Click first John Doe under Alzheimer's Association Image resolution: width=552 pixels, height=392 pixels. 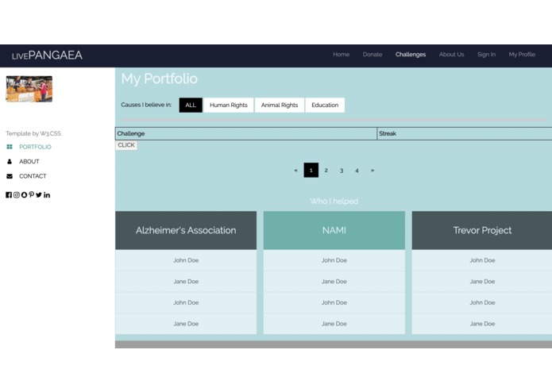click(186, 260)
